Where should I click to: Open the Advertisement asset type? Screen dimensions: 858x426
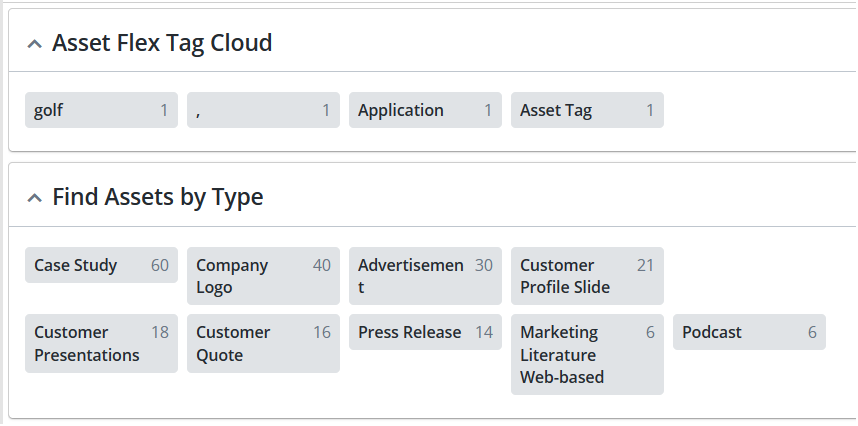pyautogui.click(x=425, y=276)
